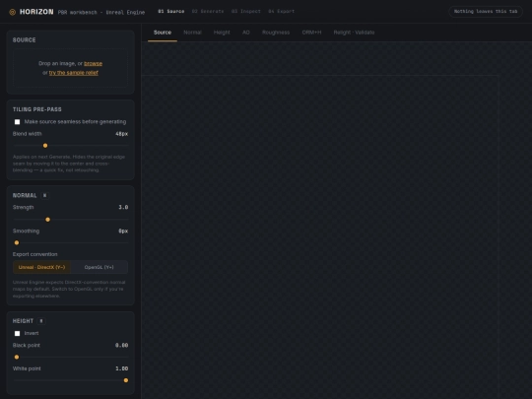The image size is (532, 399).
Task: Click the badge next to NORMAL heading
Action: [44, 195]
